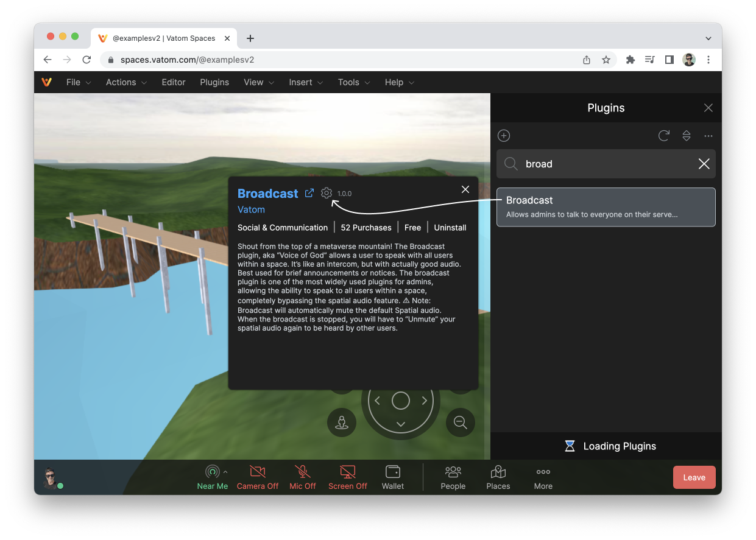Screen dimensions: 756x540
Task: Click the avatar view button
Action: click(x=342, y=422)
